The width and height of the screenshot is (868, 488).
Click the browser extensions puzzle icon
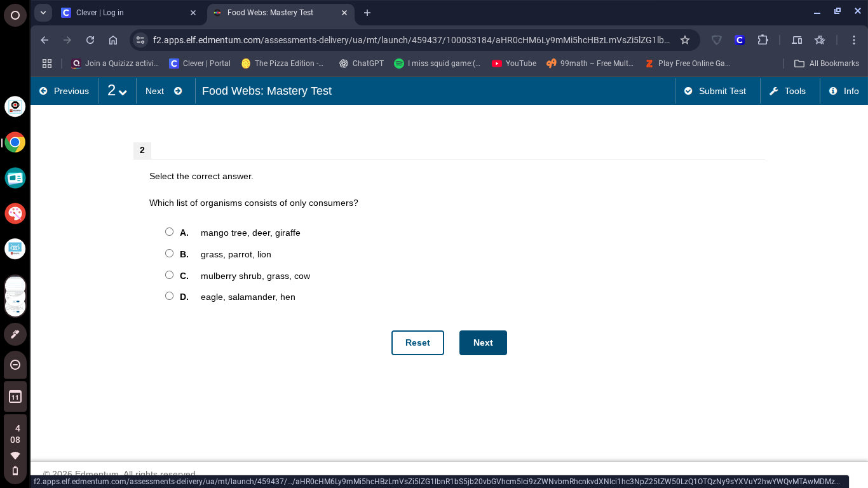click(763, 39)
